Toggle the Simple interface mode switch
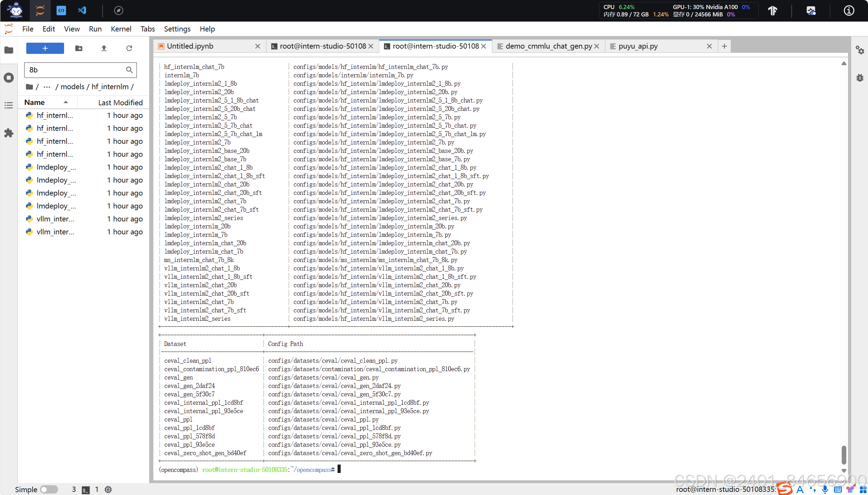 pos(49,489)
